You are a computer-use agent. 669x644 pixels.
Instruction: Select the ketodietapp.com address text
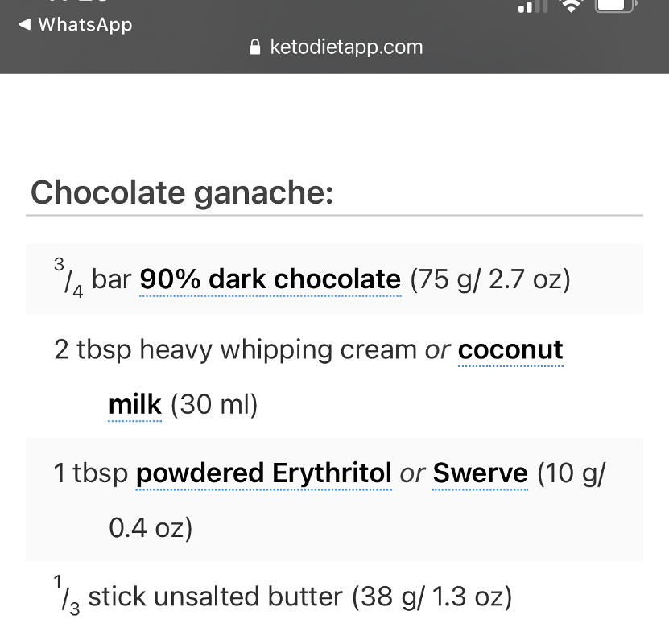pyautogui.click(x=346, y=47)
